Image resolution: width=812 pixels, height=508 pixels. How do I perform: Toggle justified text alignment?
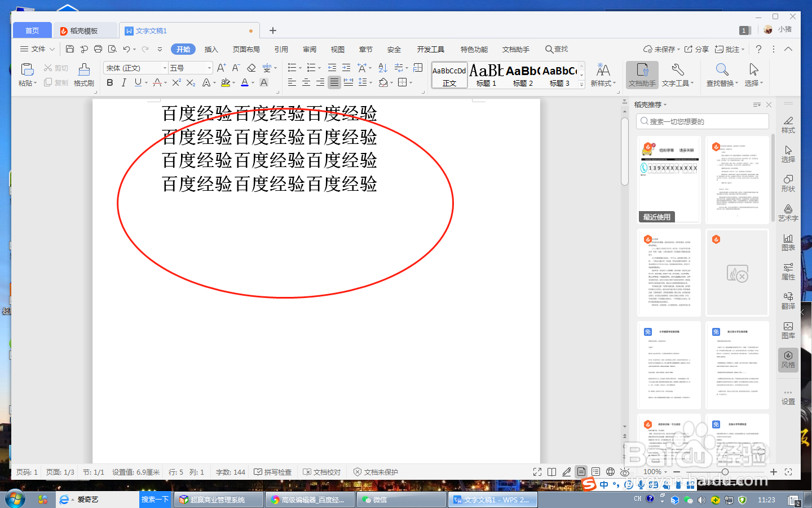[x=334, y=82]
